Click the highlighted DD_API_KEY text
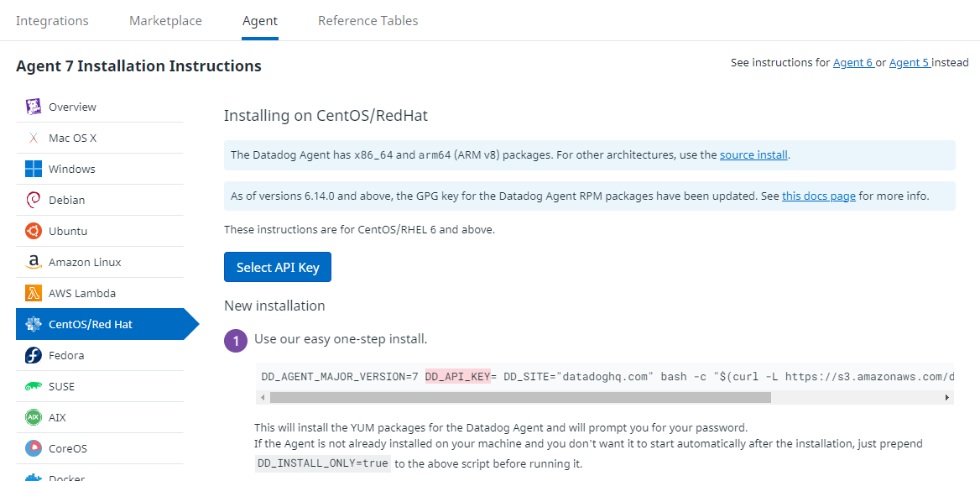 click(457, 377)
